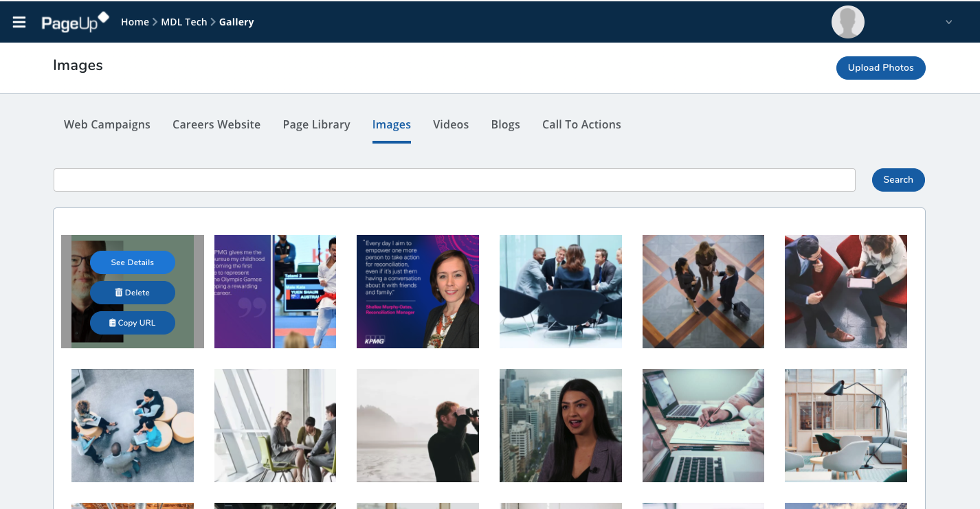Open the hamburger navigation menu
Viewport: 980px width, 509px height.
(x=19, y=22)
